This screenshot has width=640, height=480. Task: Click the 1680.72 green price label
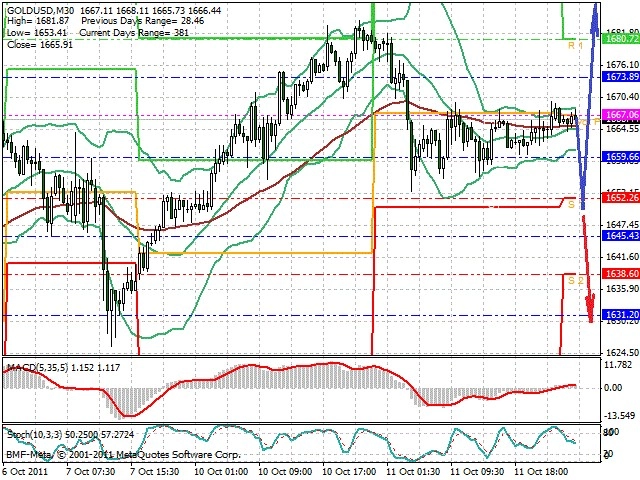pos(621,39)
